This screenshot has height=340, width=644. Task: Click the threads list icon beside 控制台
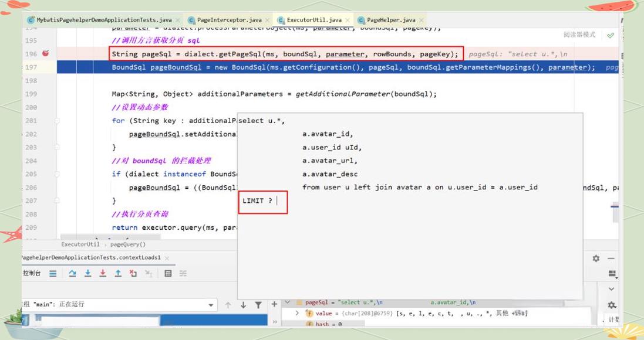click(x=53, y=273)
